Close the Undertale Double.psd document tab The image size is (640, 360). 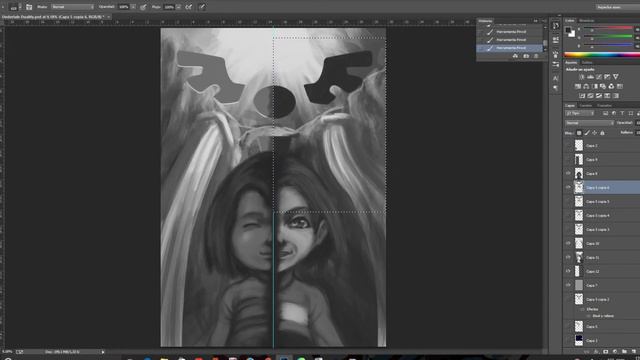click(x=108, y=17)
